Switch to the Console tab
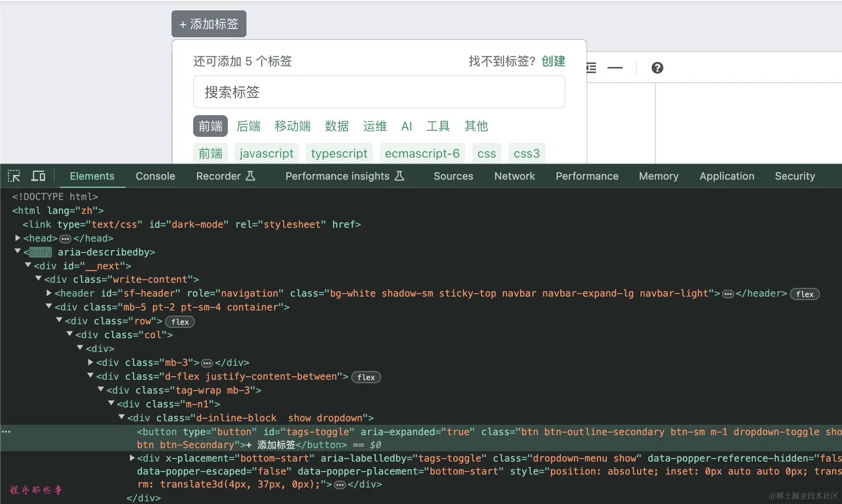 (155, 176)
